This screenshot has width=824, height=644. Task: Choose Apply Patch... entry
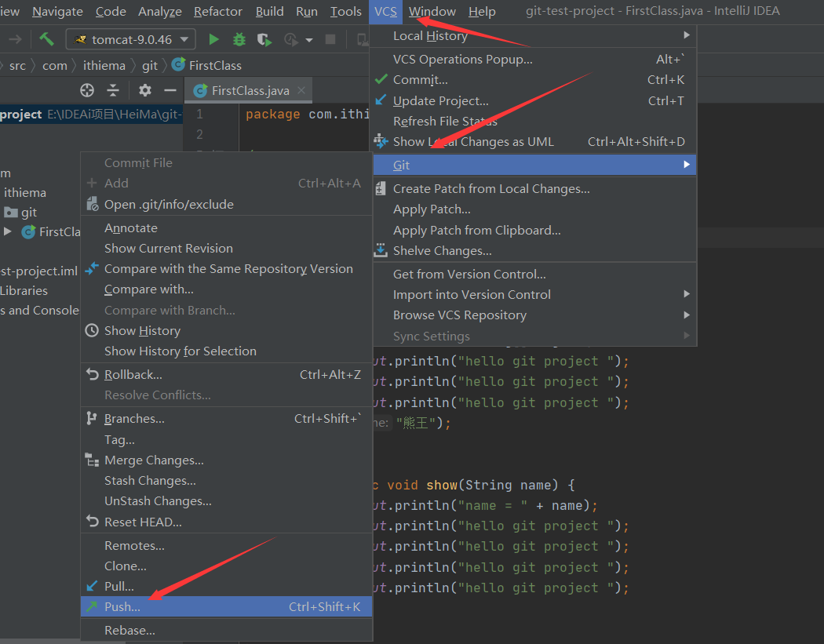534,209
